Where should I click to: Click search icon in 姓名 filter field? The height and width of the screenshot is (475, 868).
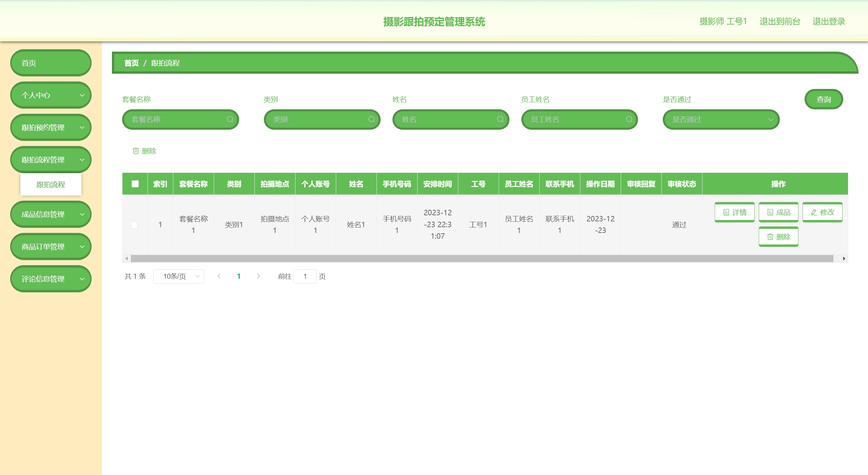(500, 119)
